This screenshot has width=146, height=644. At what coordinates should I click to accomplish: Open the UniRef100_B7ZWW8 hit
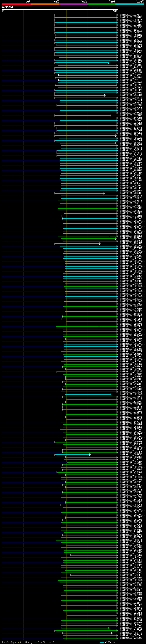coord(131,208)
